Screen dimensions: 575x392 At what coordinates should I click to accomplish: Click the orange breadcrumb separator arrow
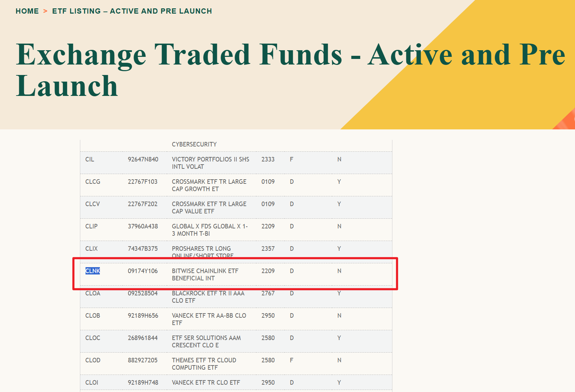coord(45,11)
